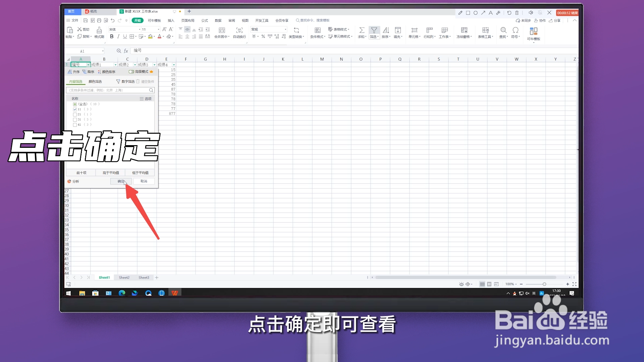The height and width of the screenshot is (362, 644).
Task: Click the 符号 symbol icon
Action: coord(515,33)
